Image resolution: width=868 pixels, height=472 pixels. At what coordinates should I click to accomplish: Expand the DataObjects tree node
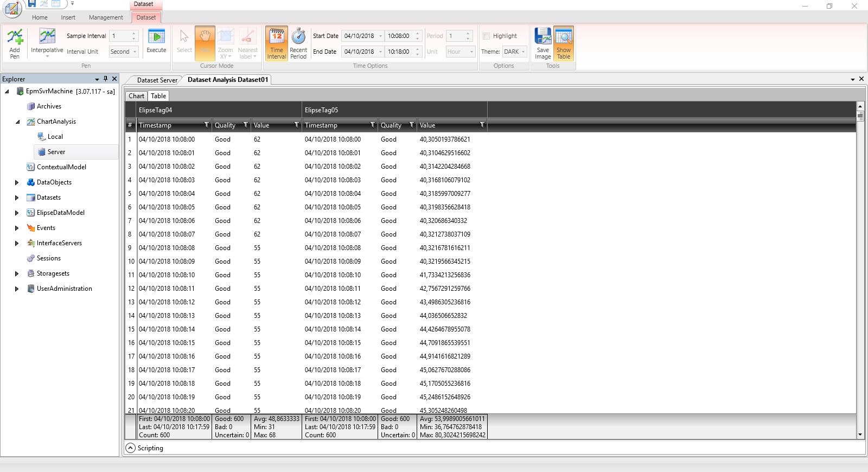point(17,182)
